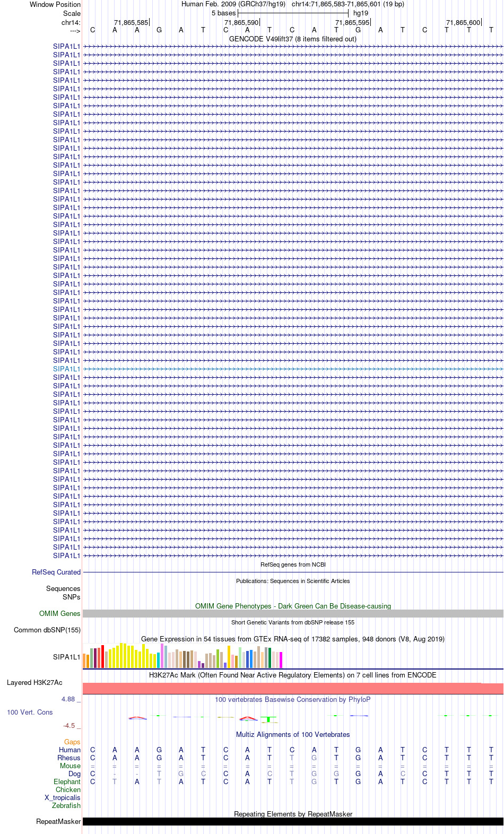Open the GENCODE V49lift37 track title
The height and width of the screenshot is (834, 504).
point(293,39)
